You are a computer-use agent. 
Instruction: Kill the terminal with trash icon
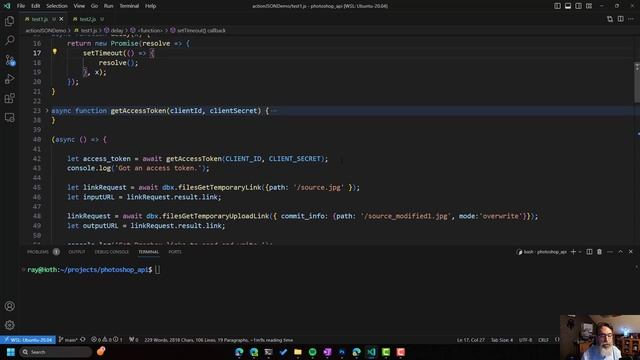click(599, 252)
